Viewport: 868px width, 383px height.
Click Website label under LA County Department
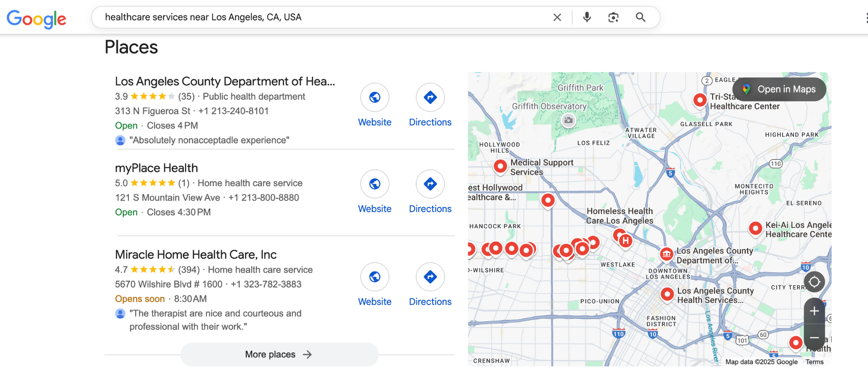click(x=375, y=122)
